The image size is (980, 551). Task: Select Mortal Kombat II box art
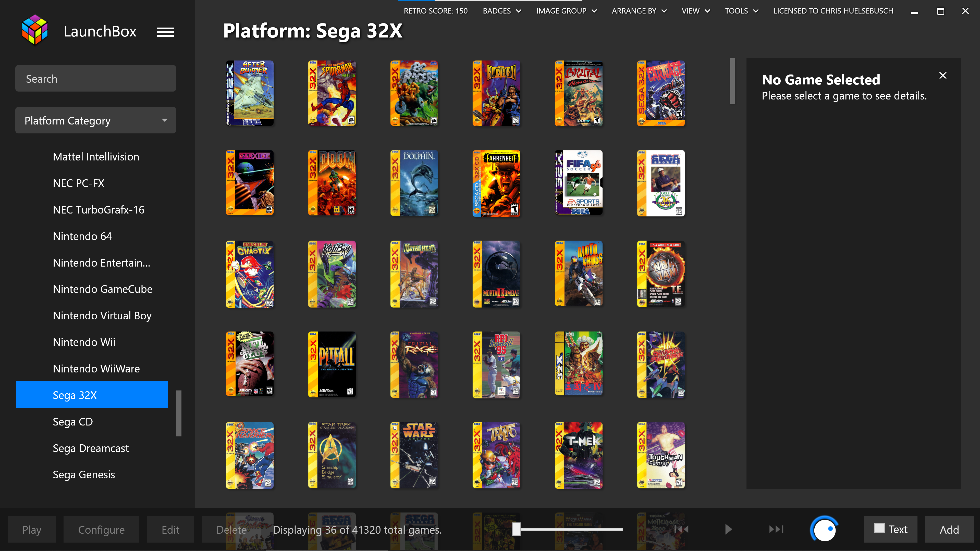click(496, 274)
